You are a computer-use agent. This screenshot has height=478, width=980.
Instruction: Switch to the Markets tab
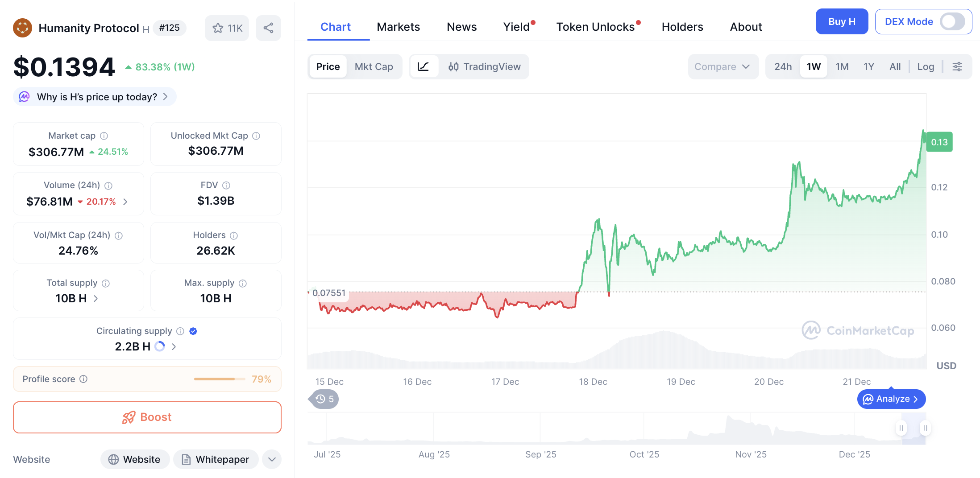[x=398, y=27]
